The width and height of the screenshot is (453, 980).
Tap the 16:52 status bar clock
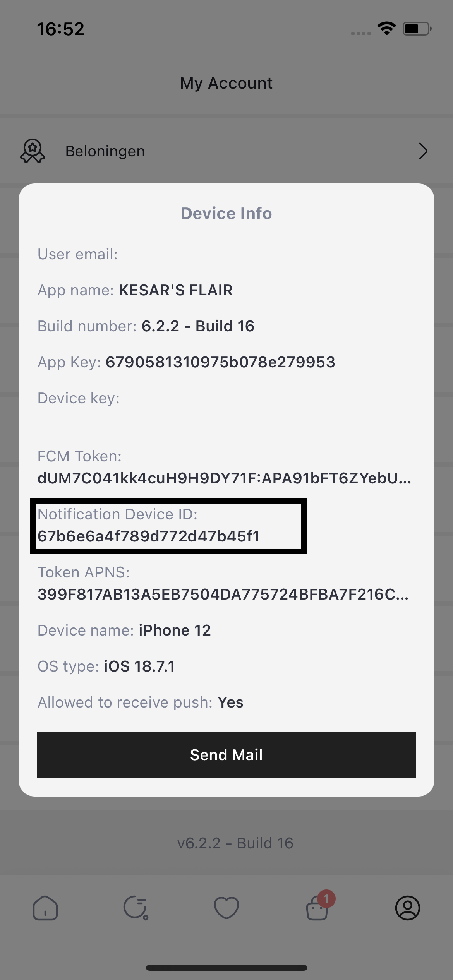(60, 29)
